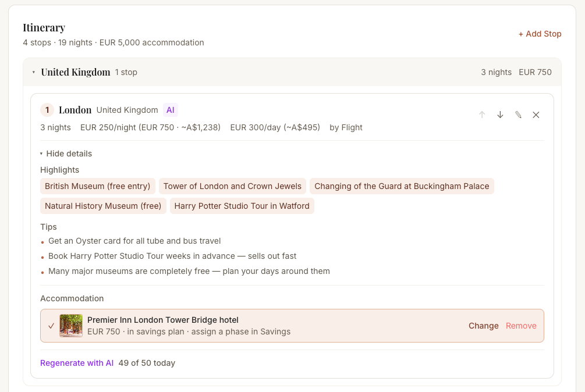Screen dimensions: 585x392
Task: Move London stop down with arrow
Action: point(500,115)
